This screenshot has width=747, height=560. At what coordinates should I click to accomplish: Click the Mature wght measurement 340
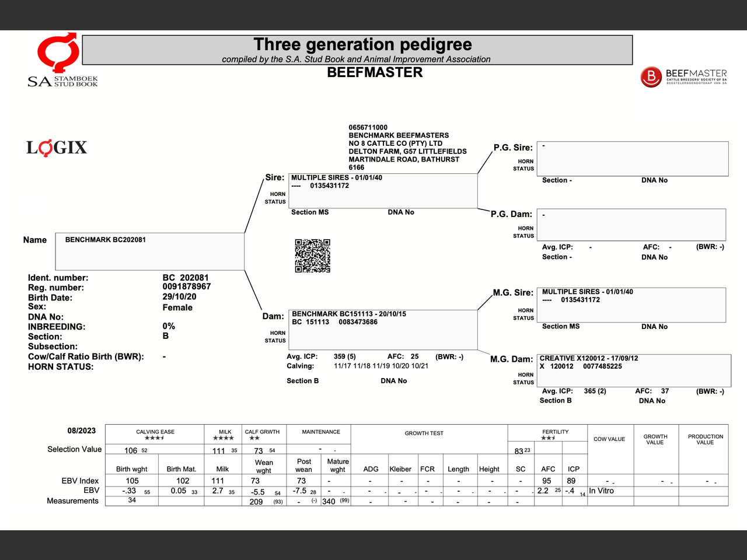tap(329, 502)
